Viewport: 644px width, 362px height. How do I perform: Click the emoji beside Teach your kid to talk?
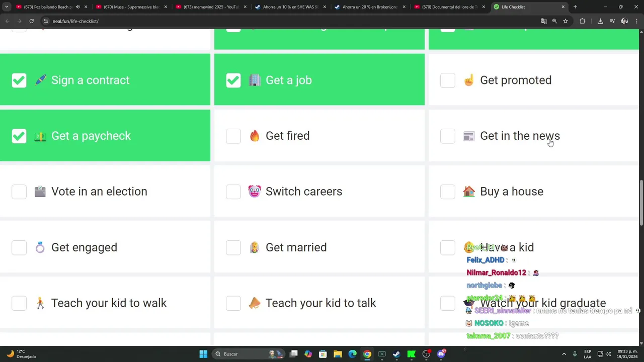pyautogui.click(x=255, y=303)
